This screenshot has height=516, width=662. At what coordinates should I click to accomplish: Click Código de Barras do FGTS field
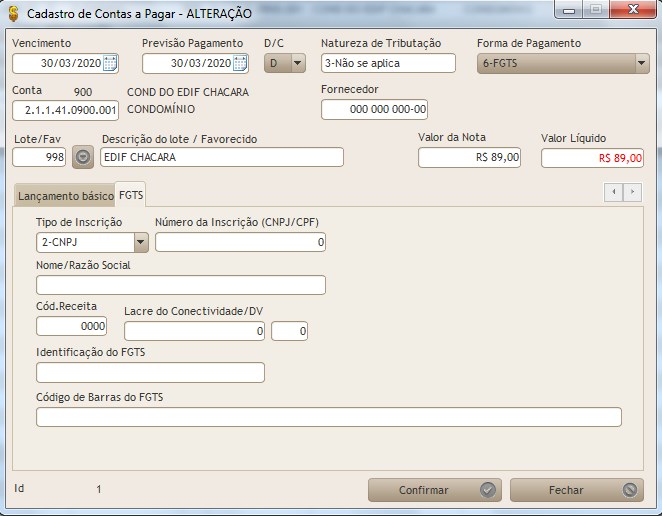click(x=328, y=417)
